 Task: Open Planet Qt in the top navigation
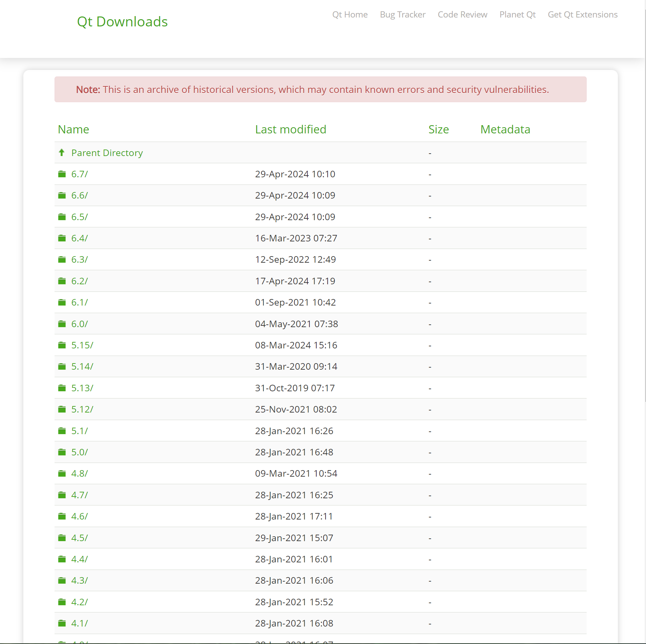[x=517, y=15]
